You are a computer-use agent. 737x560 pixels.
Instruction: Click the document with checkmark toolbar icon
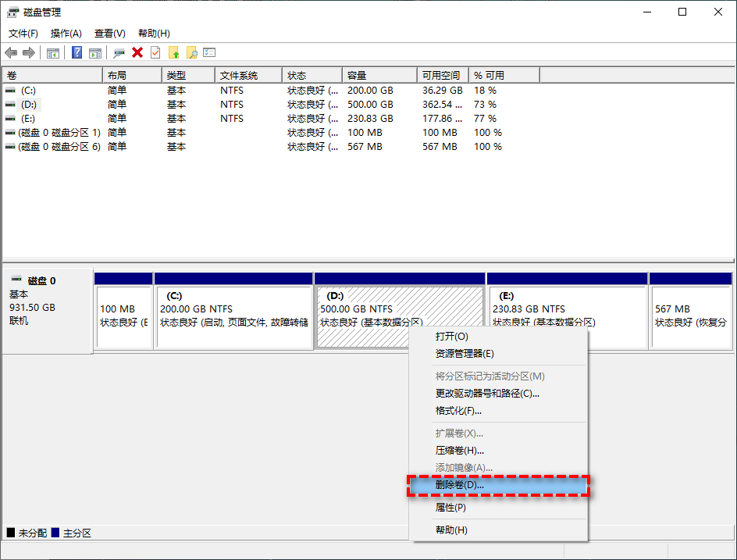pos(155,52)
